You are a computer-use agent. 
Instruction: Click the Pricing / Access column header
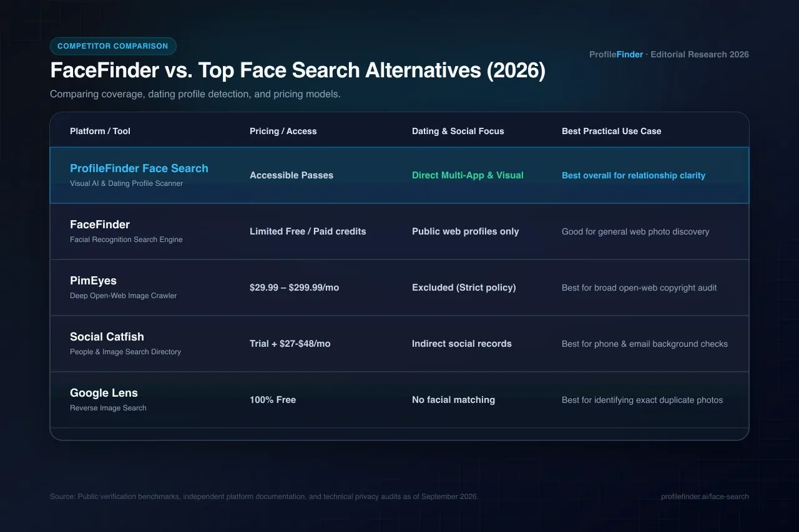[283, 131]
